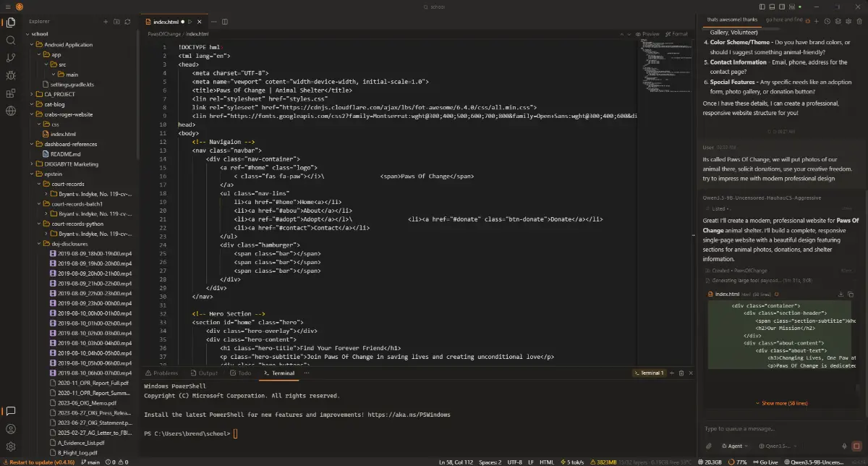Switch to 'go here and find' chat tab
Image resolution: width=868 pixels, height=466 pixels.
click(x=784, y=20)
